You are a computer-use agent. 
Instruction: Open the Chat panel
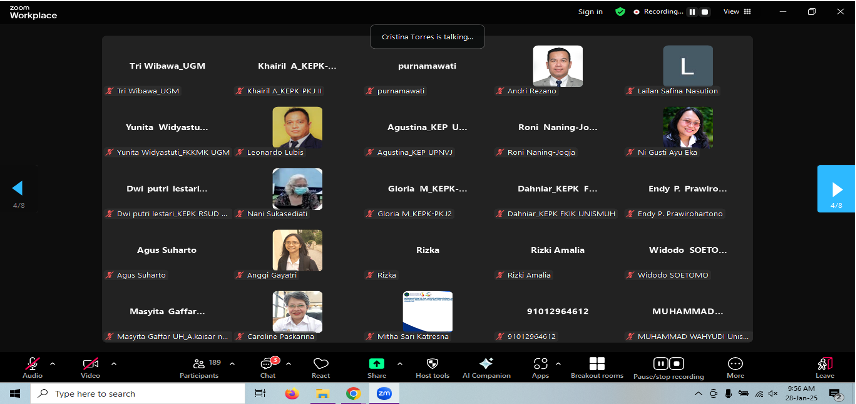(267, 366)
